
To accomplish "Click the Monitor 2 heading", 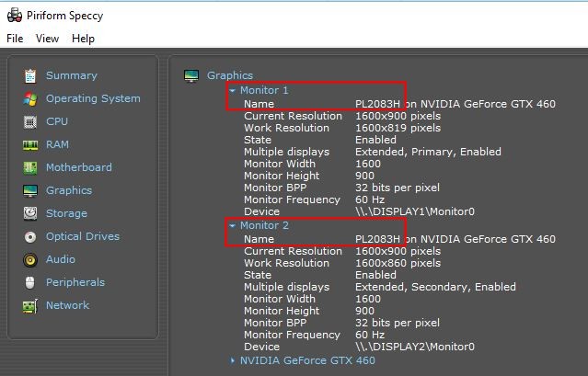I will click(264, 225).
